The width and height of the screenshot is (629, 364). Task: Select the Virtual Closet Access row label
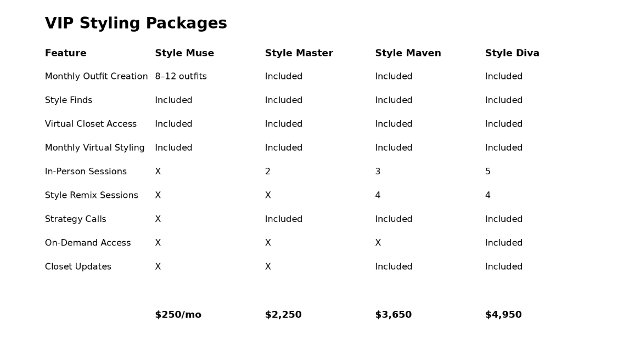coord(91,124)
